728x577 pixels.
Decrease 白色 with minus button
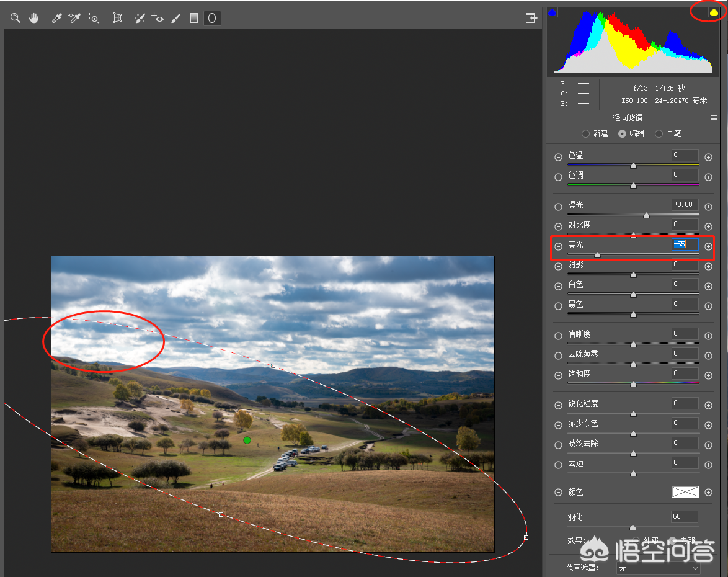coord(558,286)
